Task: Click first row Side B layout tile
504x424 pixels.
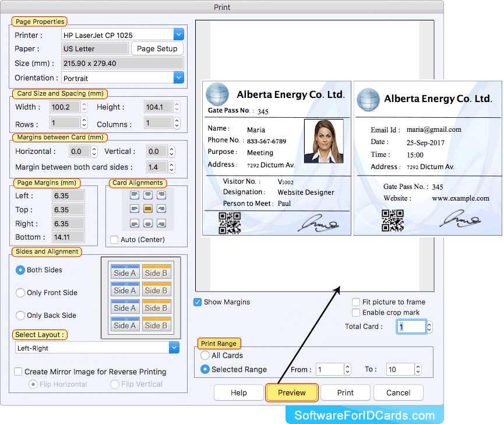Action: (x=156, y=272)
